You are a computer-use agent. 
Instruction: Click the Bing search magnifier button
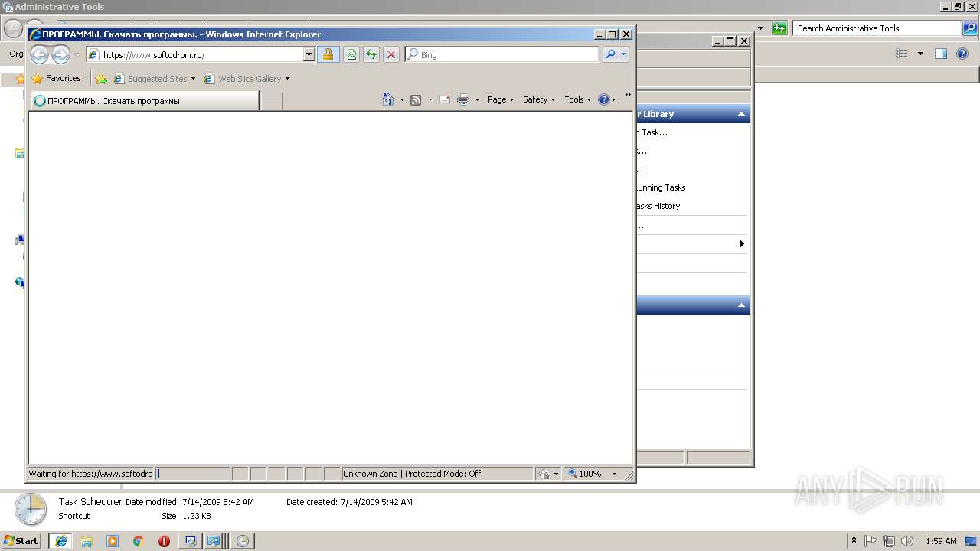tap(610, 54)
